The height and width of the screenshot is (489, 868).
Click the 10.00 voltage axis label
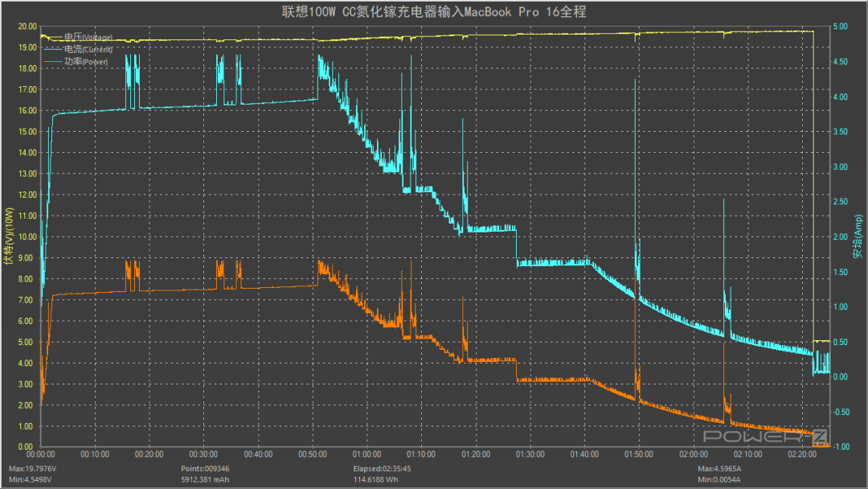[x=27, y=236]
